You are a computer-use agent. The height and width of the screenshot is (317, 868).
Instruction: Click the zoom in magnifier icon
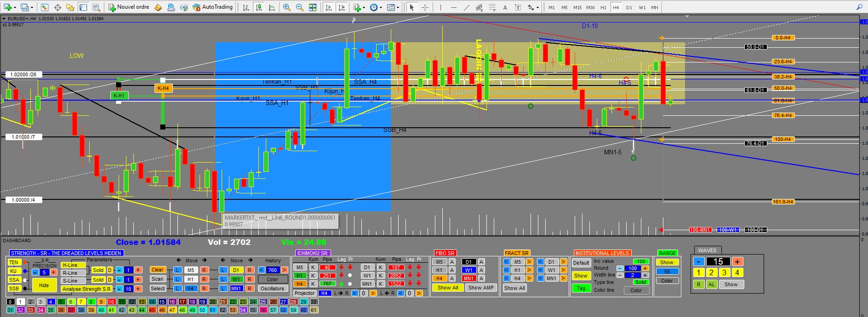click(x=287, y=7)
